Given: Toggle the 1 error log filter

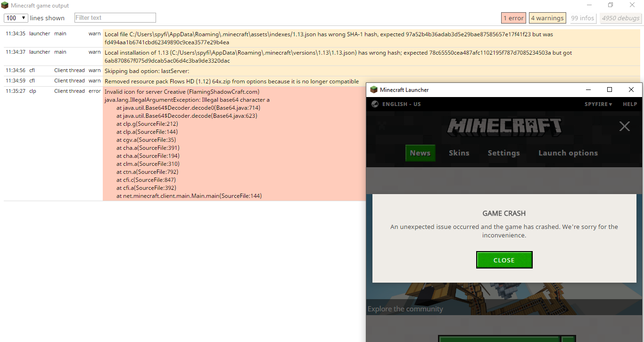Looking at the screenshot, I should pyautogui.click(x=513, y=18).
